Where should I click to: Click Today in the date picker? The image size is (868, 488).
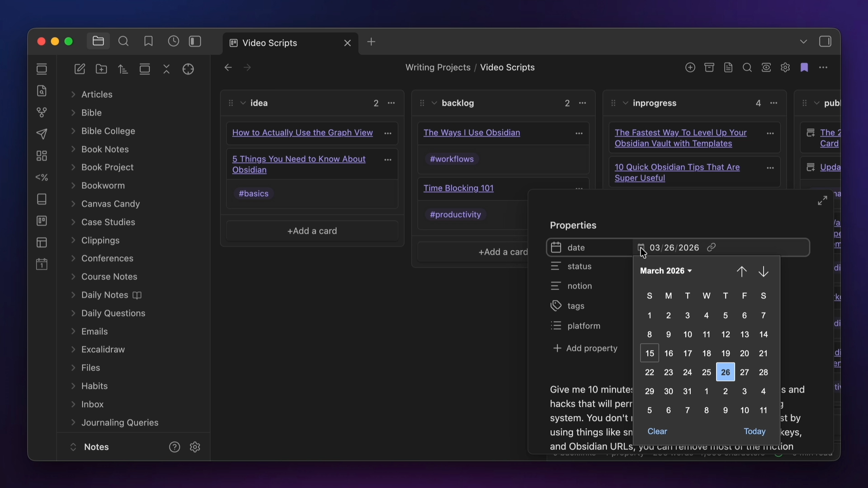coord(755,432)
